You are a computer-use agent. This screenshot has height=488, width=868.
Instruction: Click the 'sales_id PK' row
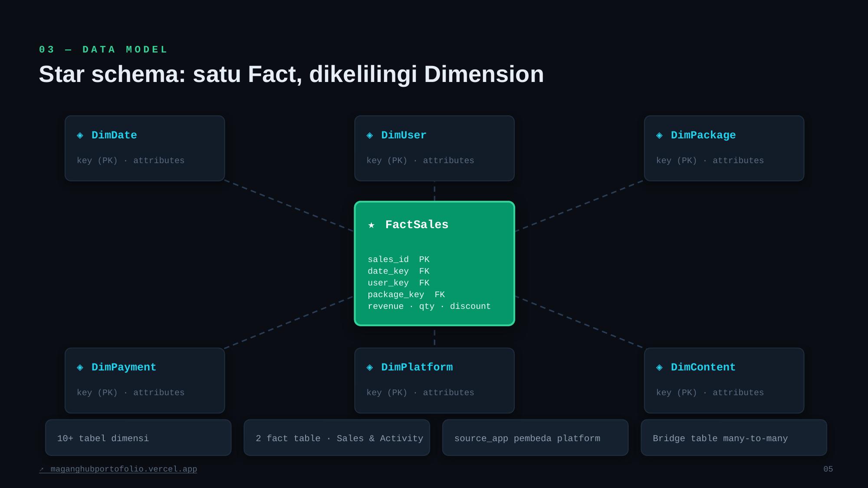(x=398, y=259)
